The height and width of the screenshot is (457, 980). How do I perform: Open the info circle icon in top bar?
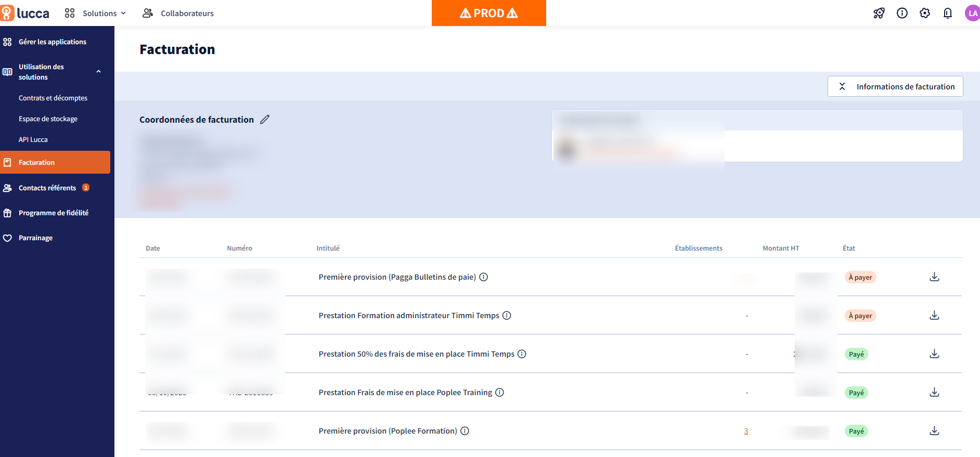point(902,13)
